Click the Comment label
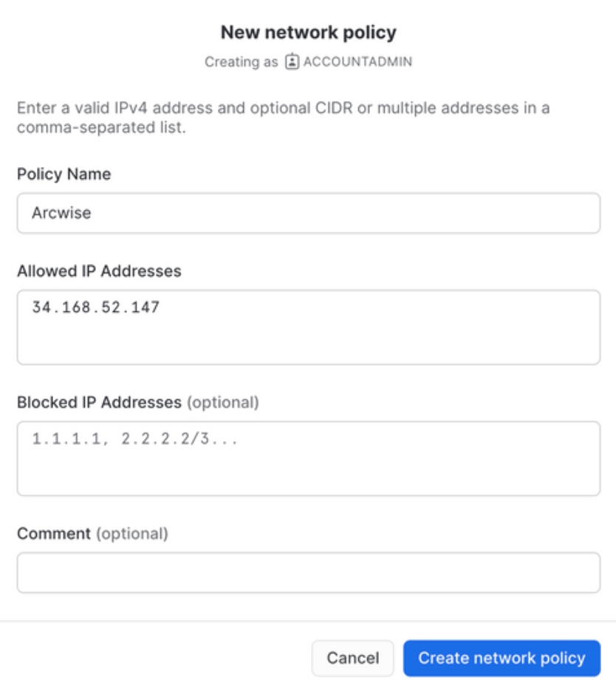 [54, 533]
